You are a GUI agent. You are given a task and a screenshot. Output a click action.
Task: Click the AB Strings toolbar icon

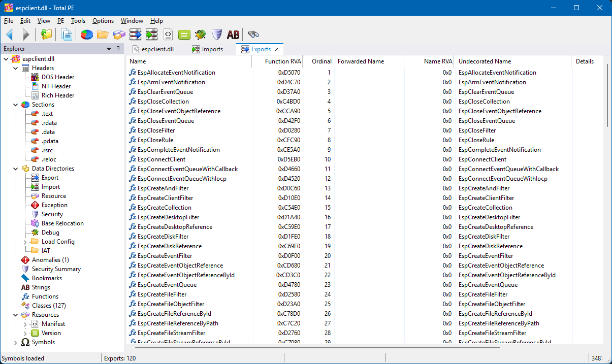pos(233,35)
